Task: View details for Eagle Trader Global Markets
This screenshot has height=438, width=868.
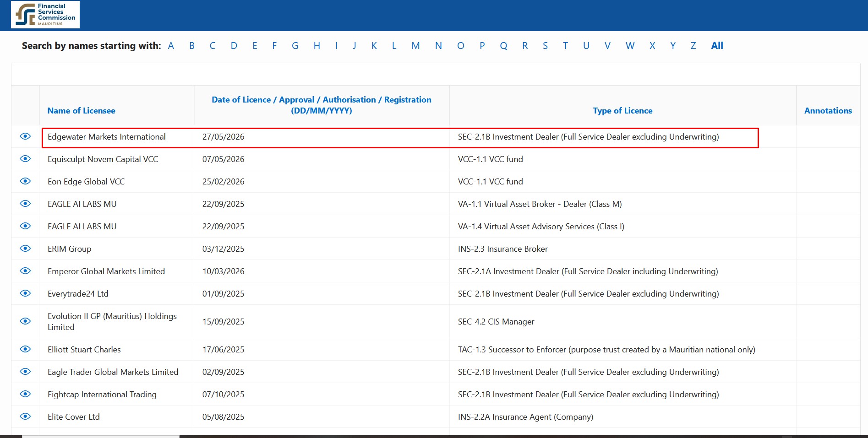Action: click(25, 372)
